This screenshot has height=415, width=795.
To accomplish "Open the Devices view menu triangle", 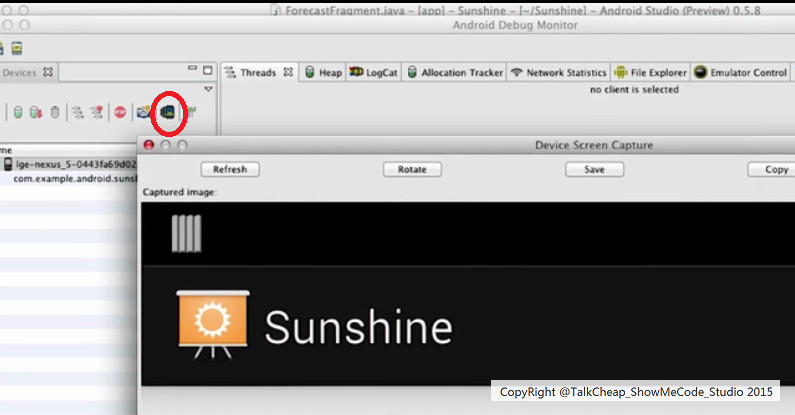I will [208, 89].
